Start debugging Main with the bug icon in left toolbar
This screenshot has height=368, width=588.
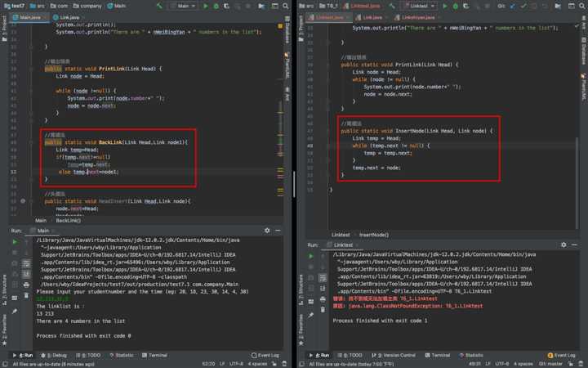[216, 6]
